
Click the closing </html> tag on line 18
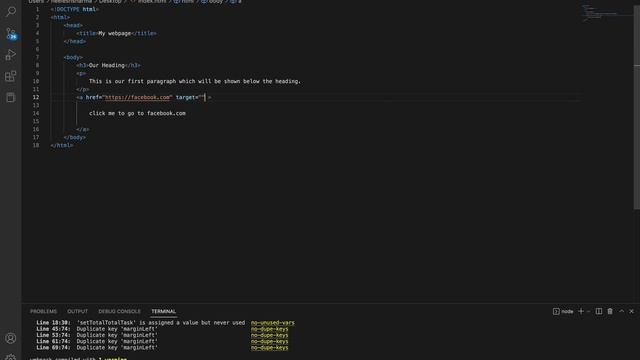pyautogui.click(x=62, y=145)
